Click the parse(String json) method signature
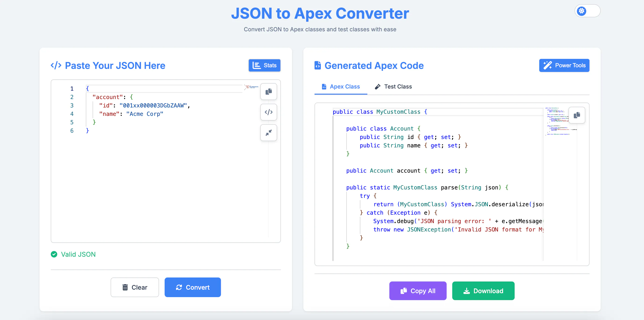Viewport: 644px width, 320px height. pos(427,188)
